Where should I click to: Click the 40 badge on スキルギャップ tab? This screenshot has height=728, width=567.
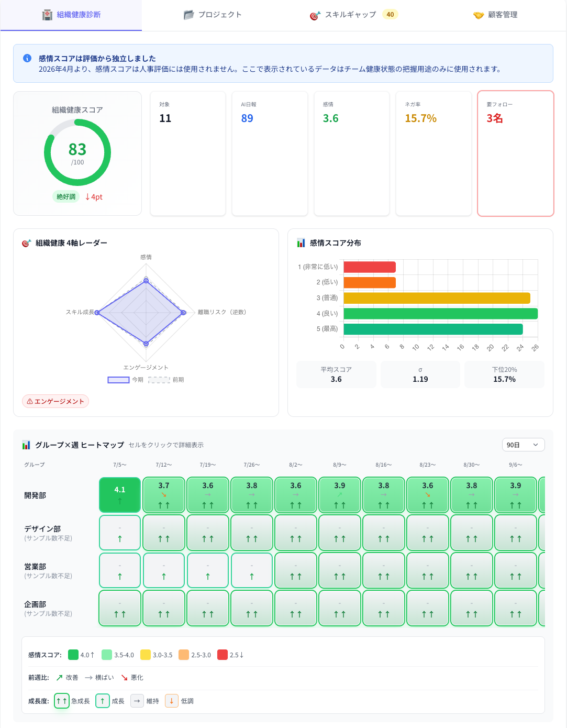(390, 15)
